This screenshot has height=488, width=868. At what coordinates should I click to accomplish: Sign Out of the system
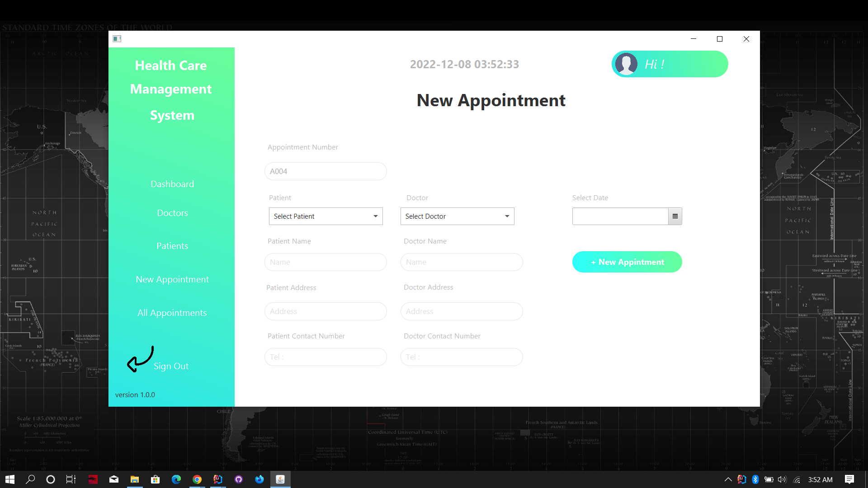(171, 366)
